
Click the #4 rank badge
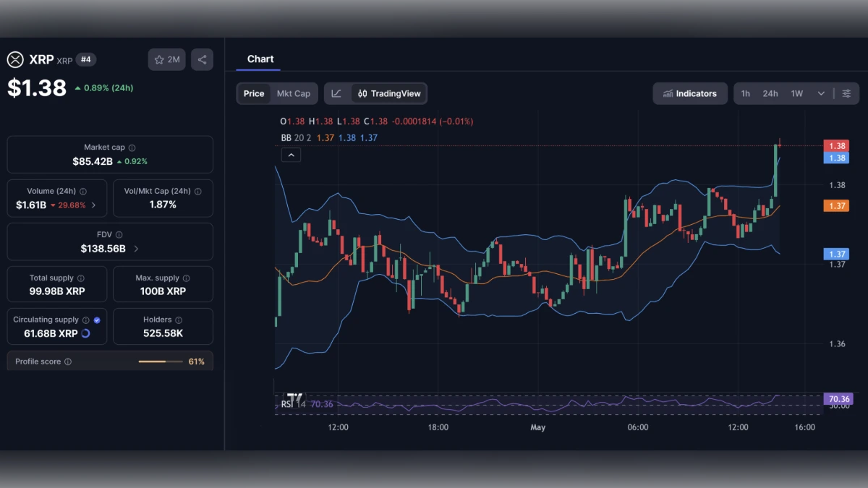coord(86,59)
